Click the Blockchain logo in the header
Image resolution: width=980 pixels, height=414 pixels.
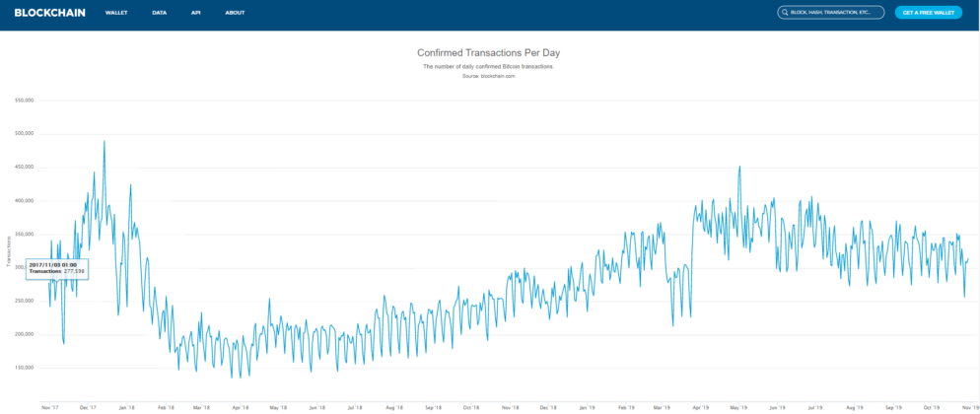(x=49, y=13)
